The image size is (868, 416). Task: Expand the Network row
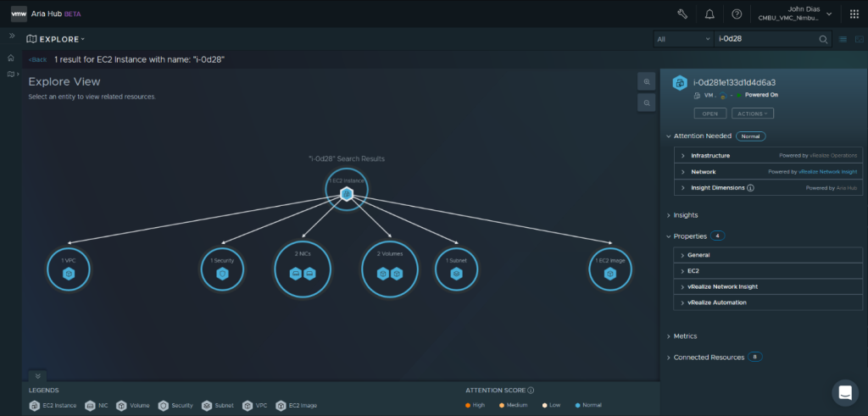coord(768,172)
